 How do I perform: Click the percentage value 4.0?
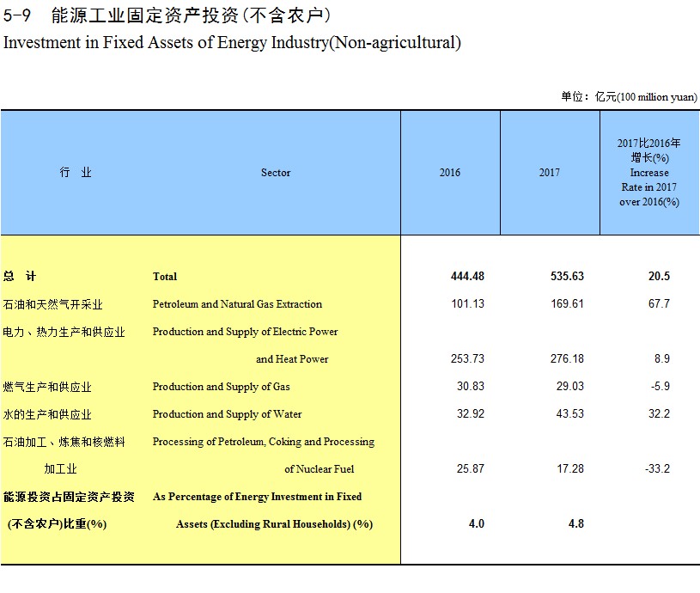[477, 523]
